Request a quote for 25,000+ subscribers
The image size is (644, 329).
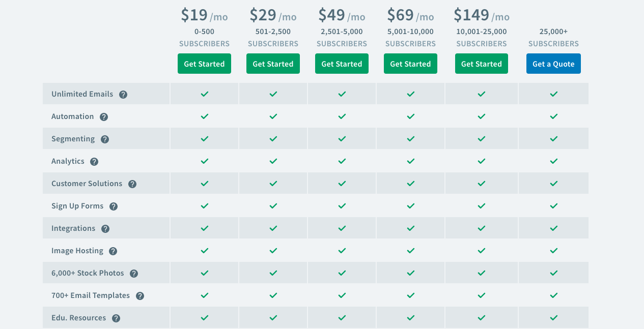553,64
